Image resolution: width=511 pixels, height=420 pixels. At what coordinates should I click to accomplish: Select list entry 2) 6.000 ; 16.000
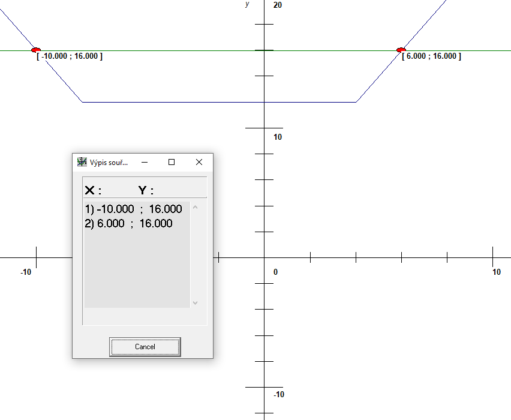pyautogui.click(x=128, y=224)
